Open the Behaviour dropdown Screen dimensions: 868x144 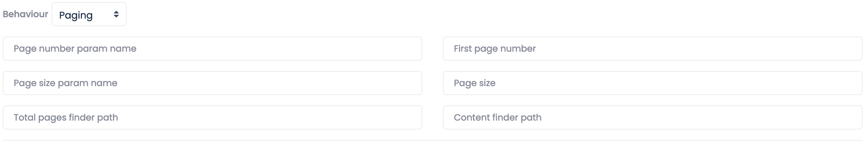pos(89,14)
